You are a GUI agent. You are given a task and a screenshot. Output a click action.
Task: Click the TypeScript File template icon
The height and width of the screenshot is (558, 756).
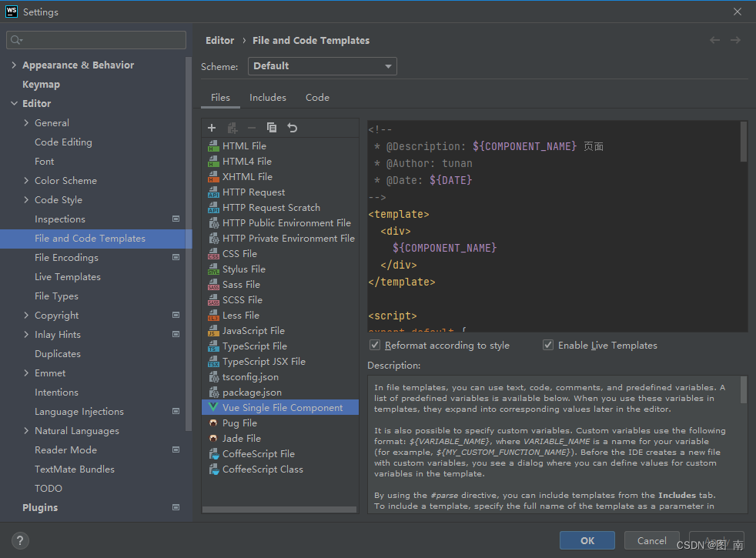pos(213,346)
